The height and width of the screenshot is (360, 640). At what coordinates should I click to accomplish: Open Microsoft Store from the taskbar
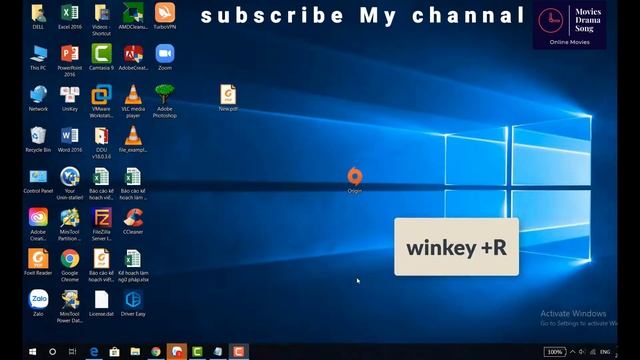pyautogui.click(x=114, y=351)
